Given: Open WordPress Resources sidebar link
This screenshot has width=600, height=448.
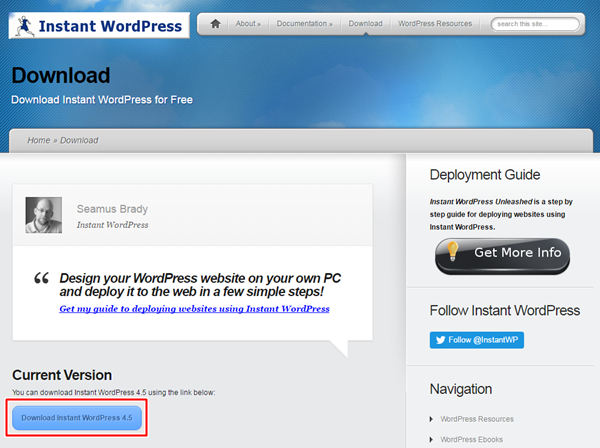Looking at the screenshot, I should [x=477, y=419].
